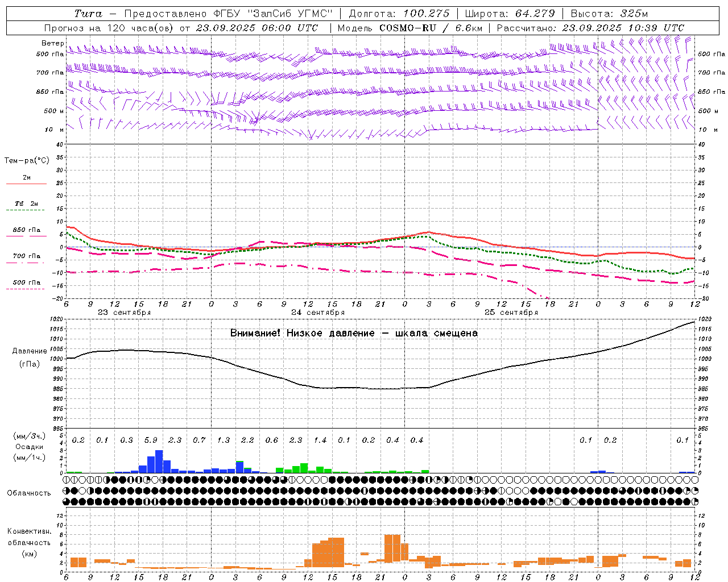Click the 3-hour precipitation value "0.7"

[199, 440]
